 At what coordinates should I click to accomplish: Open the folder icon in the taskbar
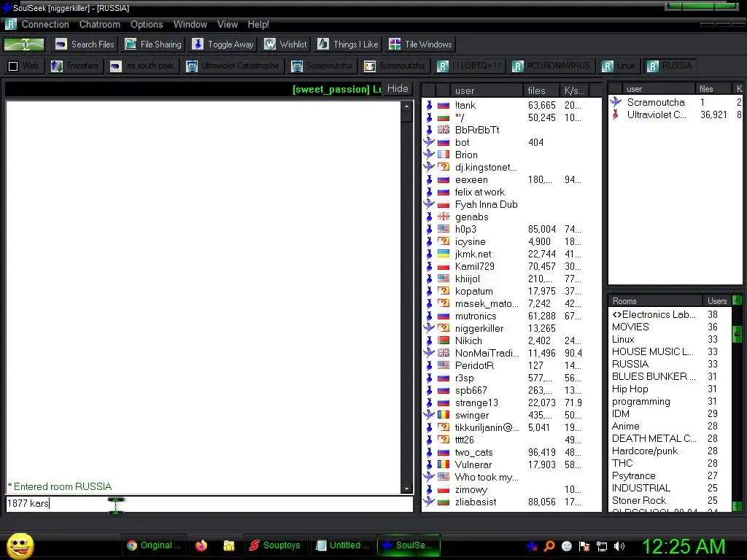tap(229, 545)
